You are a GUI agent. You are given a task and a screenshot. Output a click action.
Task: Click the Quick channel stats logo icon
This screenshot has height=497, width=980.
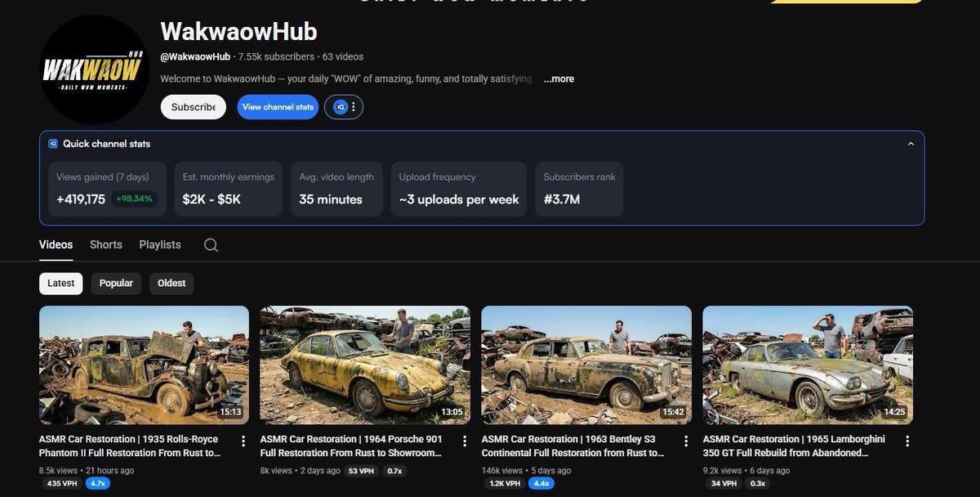tap(53, 144)
